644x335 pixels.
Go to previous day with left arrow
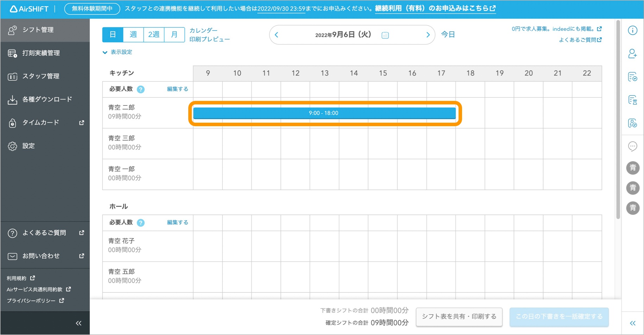[277, 35]
